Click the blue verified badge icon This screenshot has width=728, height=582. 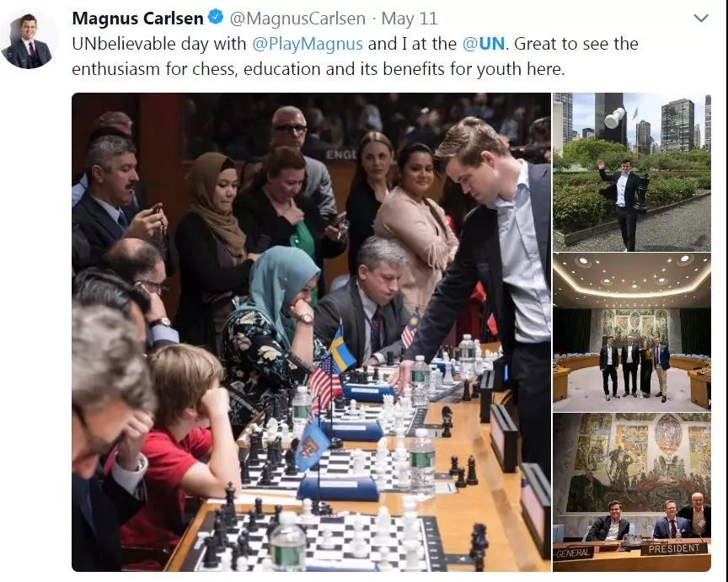pos(215,18)
